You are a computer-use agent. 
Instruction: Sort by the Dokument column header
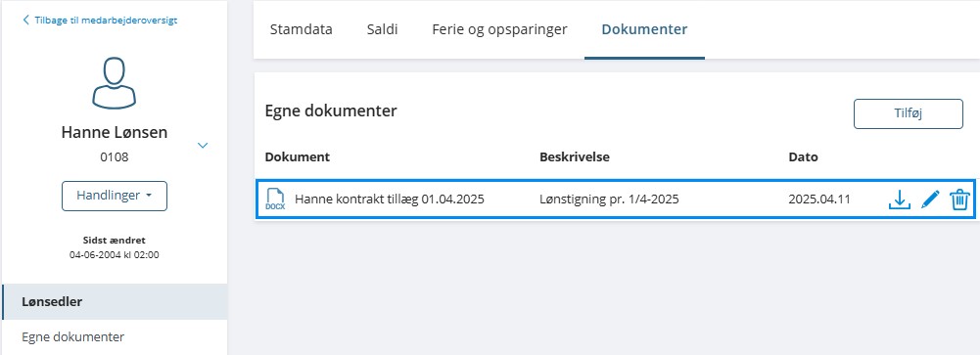[298, 157]
